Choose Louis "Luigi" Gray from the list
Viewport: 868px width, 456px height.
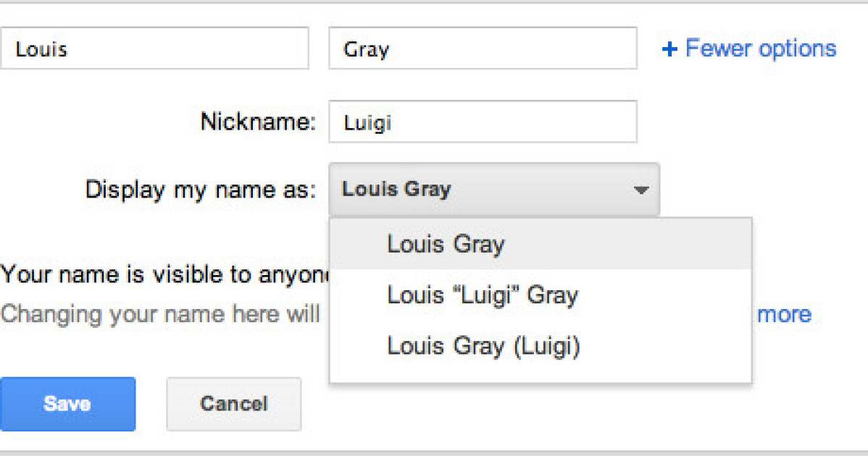(483, 295)
